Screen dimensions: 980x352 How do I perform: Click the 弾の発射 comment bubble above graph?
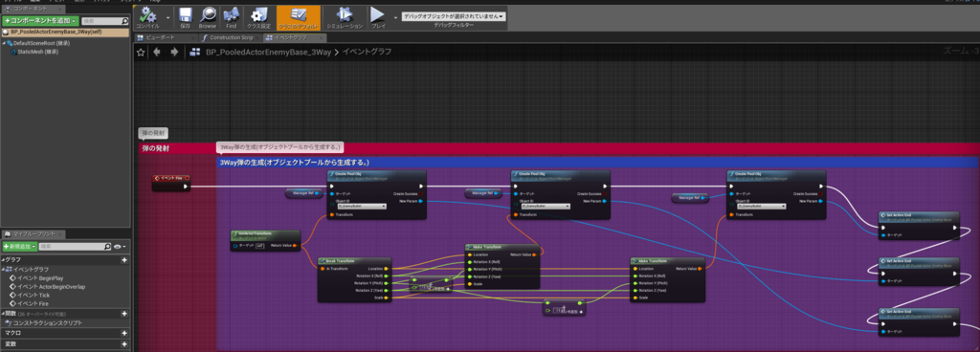(153, 134)
